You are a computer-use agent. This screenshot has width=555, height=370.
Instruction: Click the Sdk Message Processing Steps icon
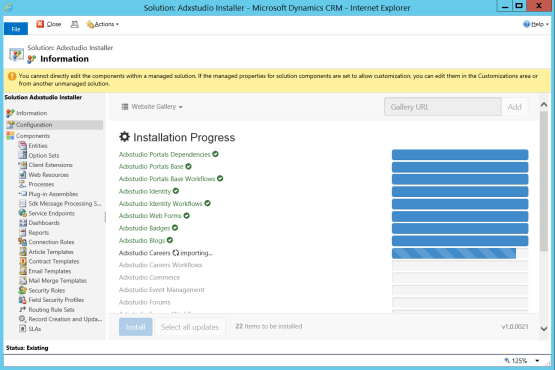coord(23,203)
